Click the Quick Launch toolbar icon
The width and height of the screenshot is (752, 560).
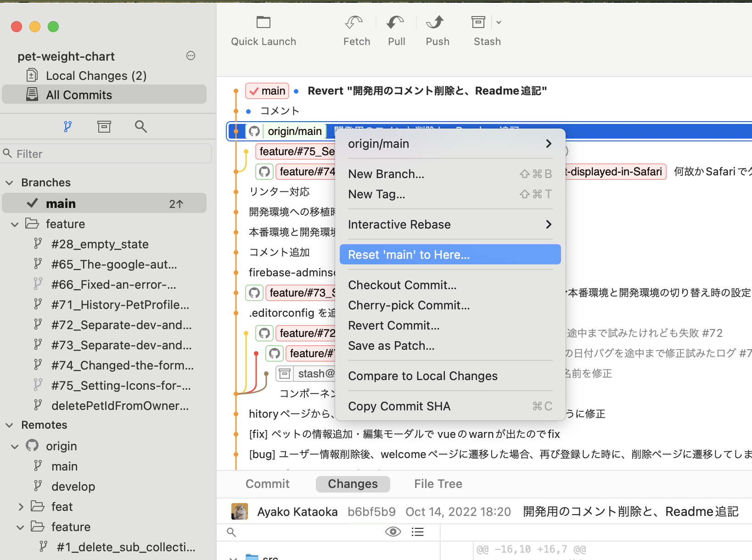coord(263,22)
